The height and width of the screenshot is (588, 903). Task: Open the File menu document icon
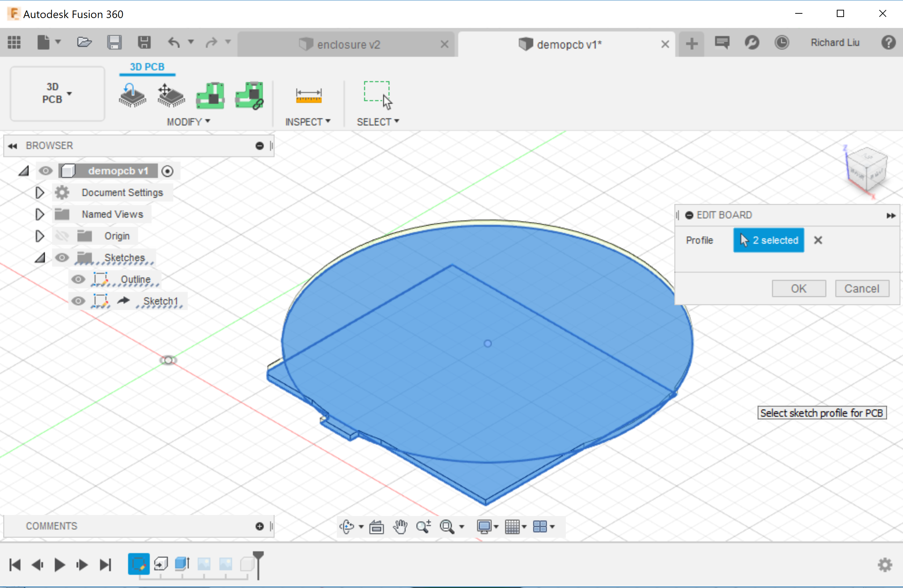tap(44, 42)
